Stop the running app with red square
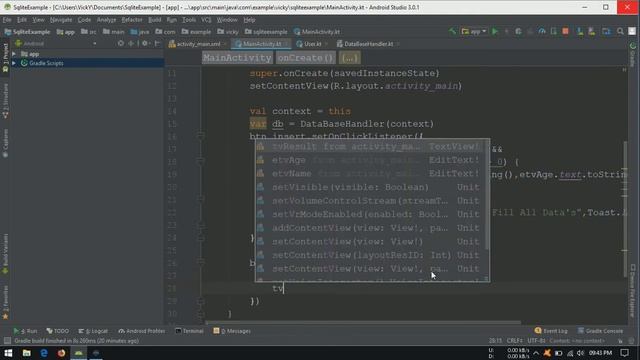640x360 pixels. tap(565, 31)
